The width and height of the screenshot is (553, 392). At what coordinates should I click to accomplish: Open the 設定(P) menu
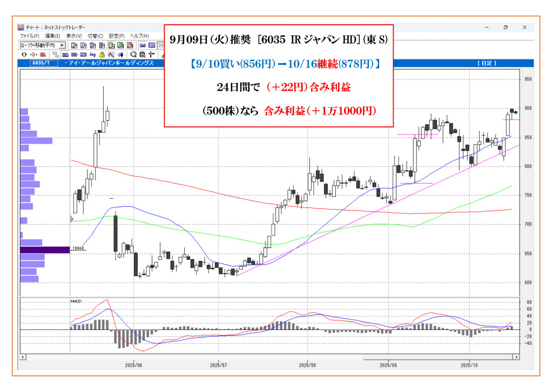click(x=116, y=36)
